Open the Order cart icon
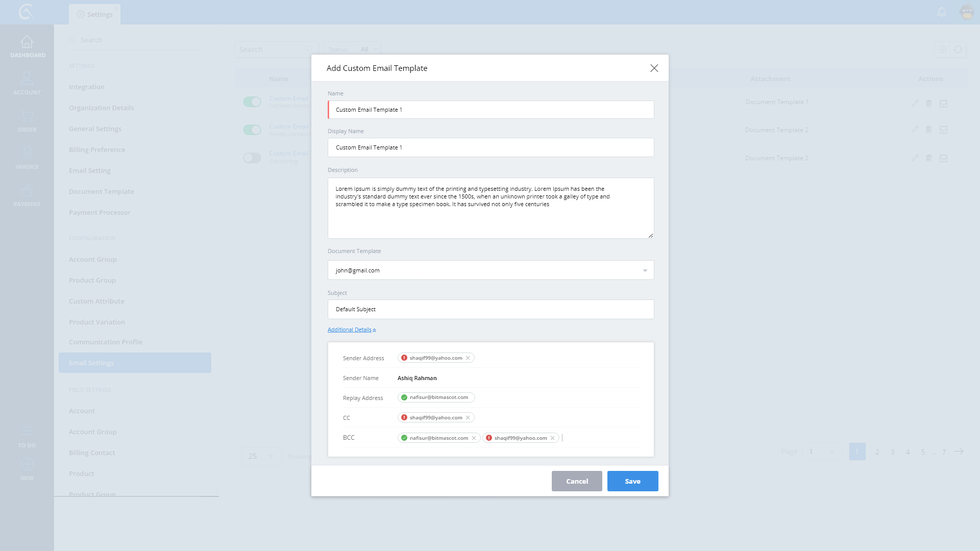Image resolution: width=980 pixels, height=551 pixels. click(x=27, y=116)
